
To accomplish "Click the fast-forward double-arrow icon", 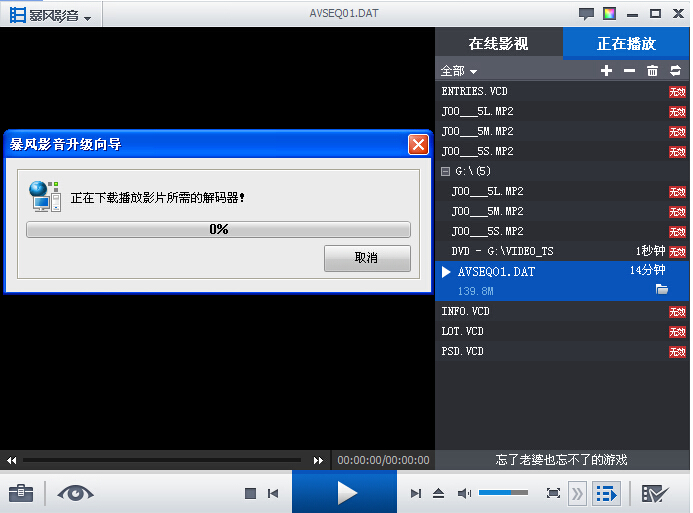I will 318,460.
